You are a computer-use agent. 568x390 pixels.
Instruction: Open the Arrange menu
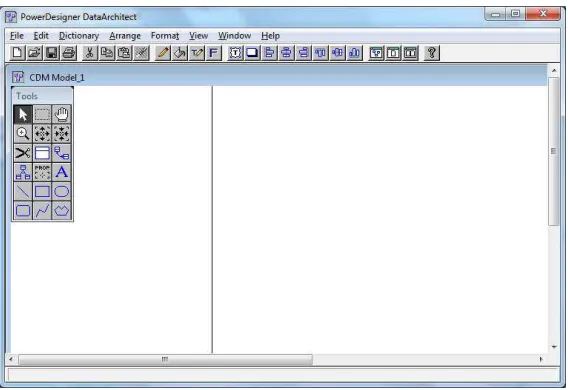(x=125, y=36)
